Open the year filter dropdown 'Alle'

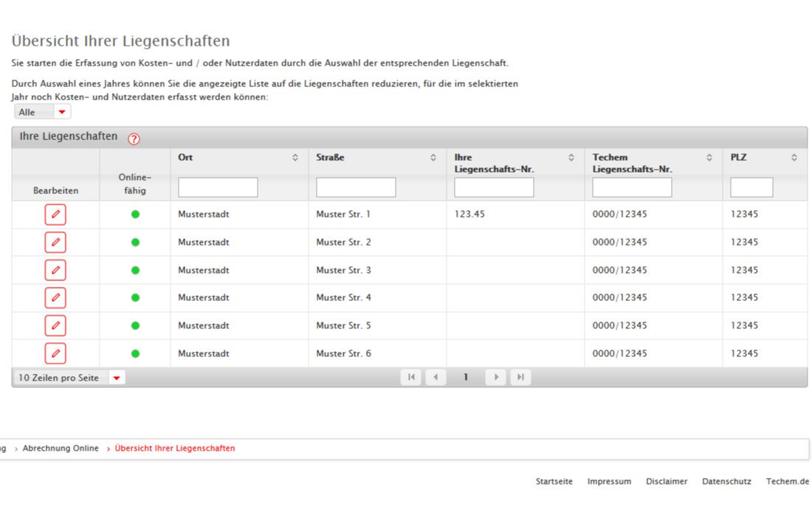(x=43, y=112)
